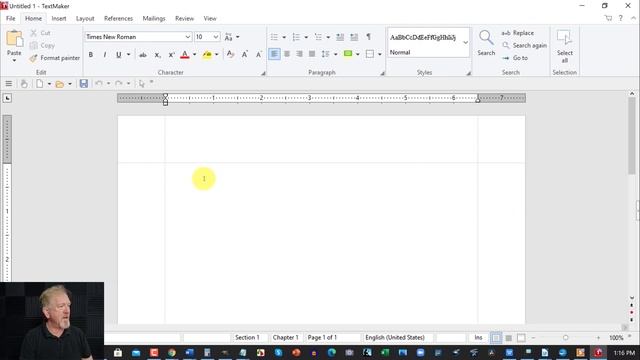The image size is (640, 360).
Task: Click the save diskette icon
Action: pyautogui.click(x=84, y=84)
